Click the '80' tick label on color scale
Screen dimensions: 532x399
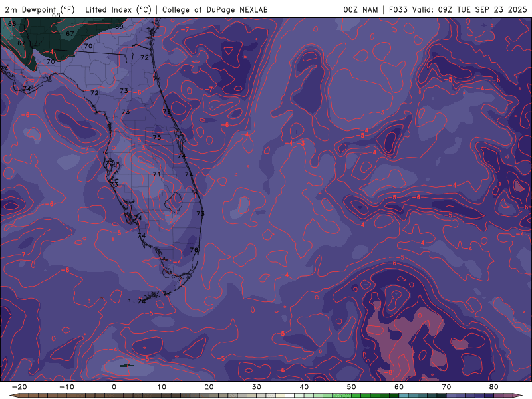tap(494, 387)
